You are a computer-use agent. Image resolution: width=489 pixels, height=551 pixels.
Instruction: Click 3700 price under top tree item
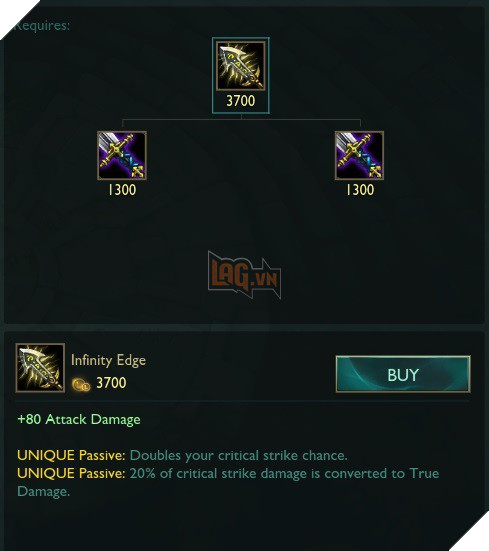click(x=241, y=101)
